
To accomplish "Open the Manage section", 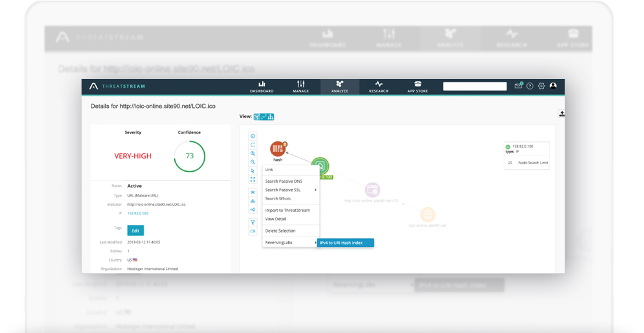I will [300, 87].
